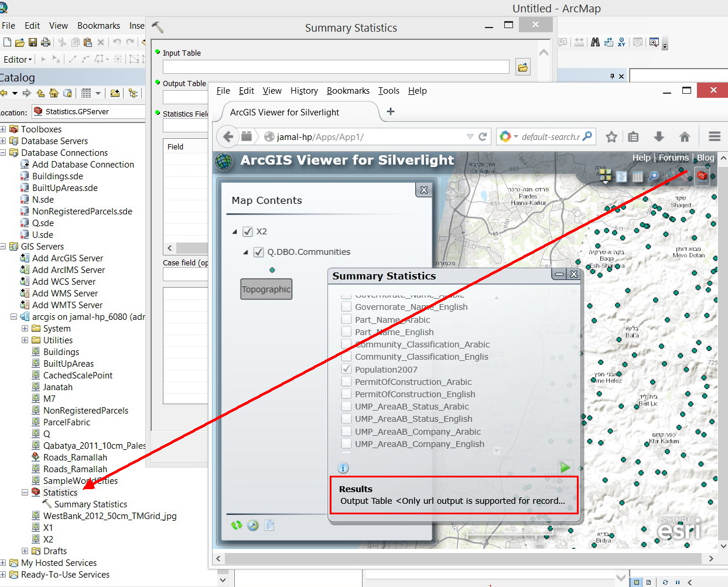This screenshot has height=587, width=728.
Task: Collapse the X2 layer group arrow
Action: tap(235, 232)
